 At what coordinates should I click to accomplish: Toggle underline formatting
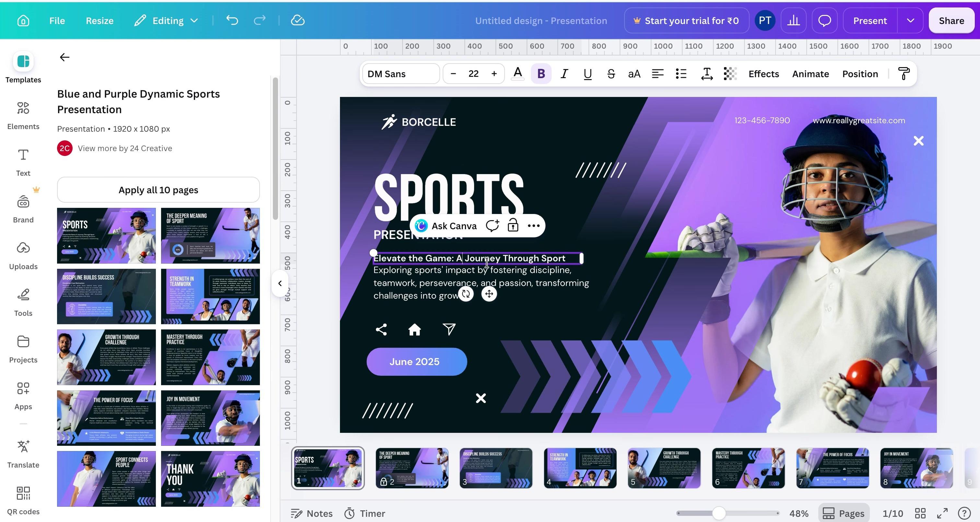[588, 74]
